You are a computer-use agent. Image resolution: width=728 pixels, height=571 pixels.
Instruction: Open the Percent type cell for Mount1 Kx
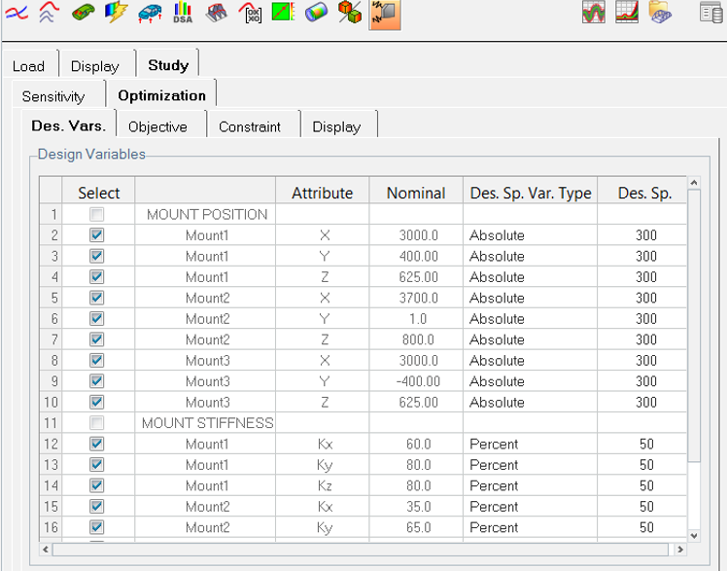(x=530, y=444)
